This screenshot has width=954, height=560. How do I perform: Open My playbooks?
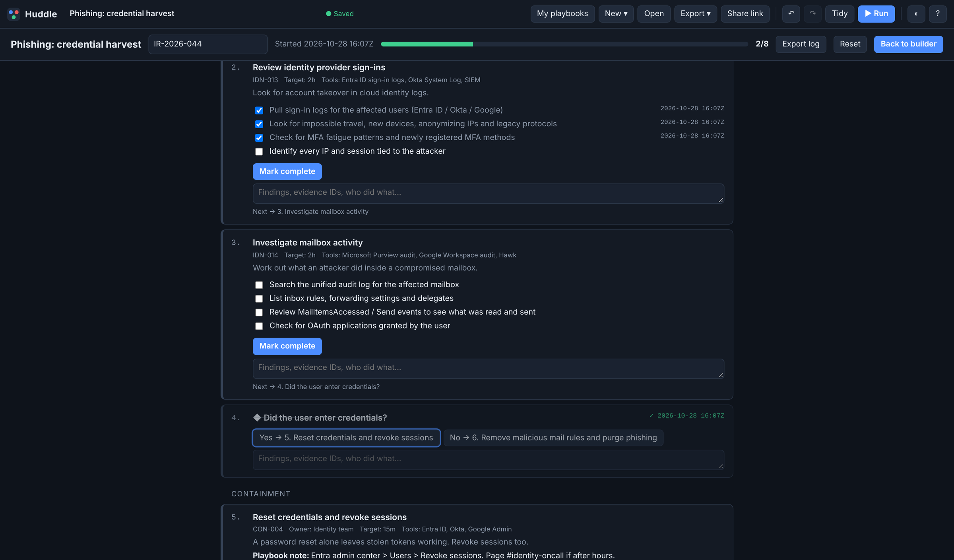coord(562,14)
